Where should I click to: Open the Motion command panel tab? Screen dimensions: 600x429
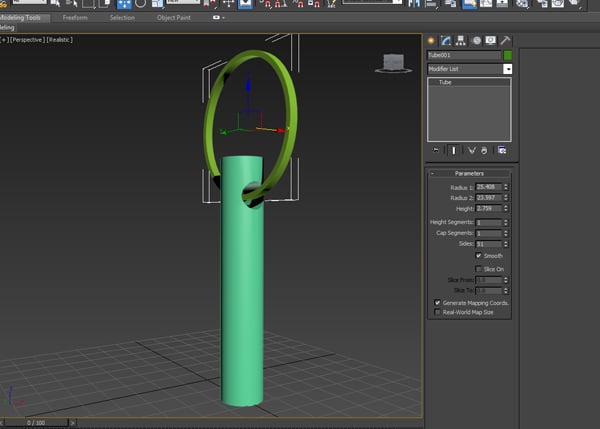(x=476, y=41)
